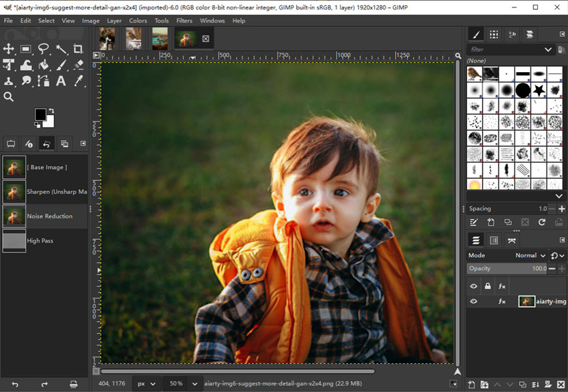Viewport: 568px width, 392px height.
Task: Activate the Crop tool
Action: click(78, 49)
